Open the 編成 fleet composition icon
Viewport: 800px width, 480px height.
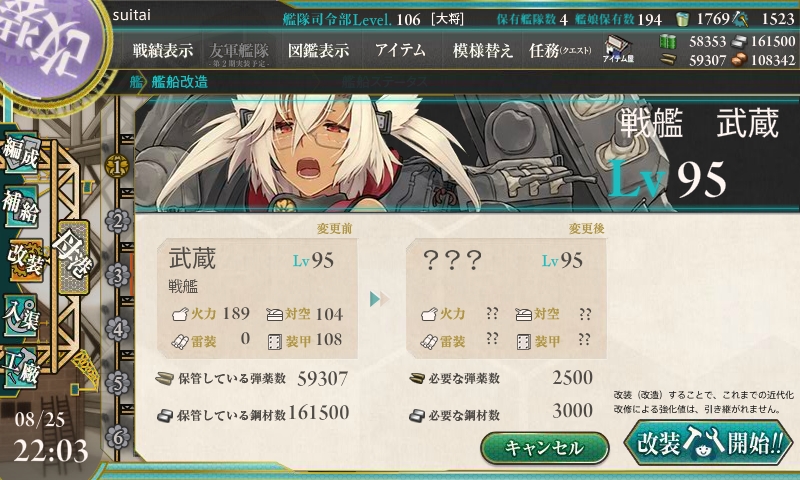point(21,153)
